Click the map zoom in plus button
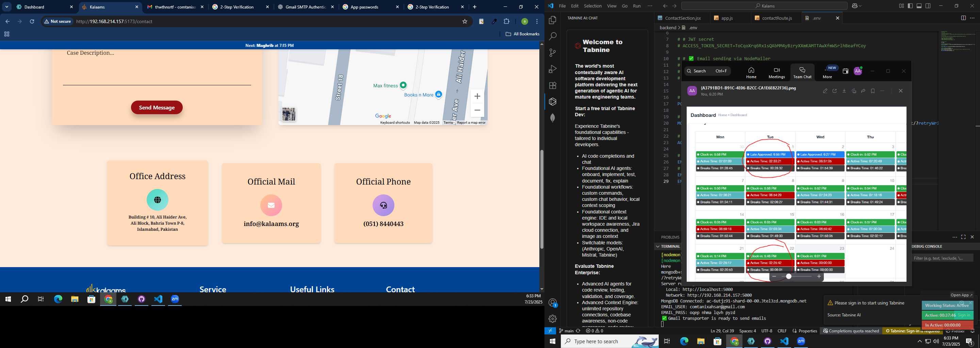This screenshot has height=348, width=980. 477,97
